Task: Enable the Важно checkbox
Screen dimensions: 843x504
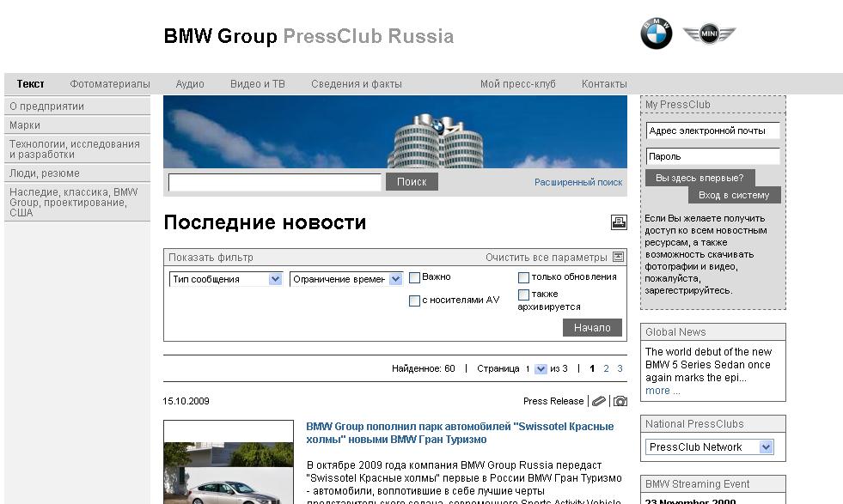Action: point(414,278)
